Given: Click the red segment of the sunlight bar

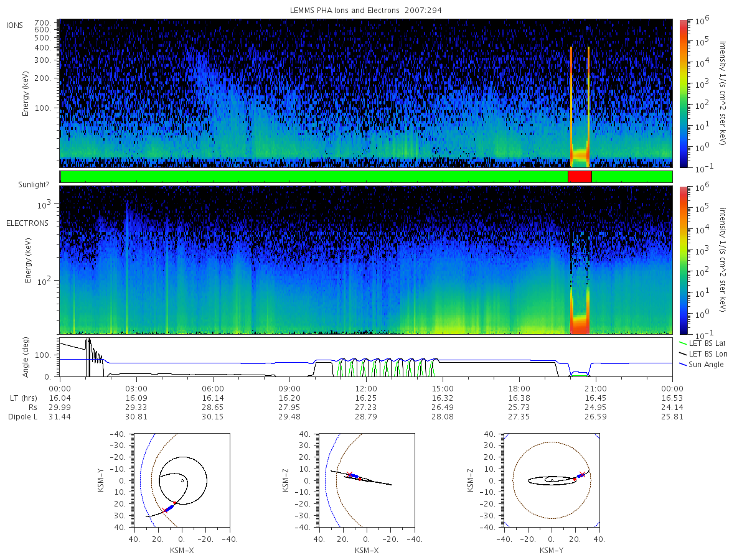Looking at the screenshot, I should 580,177.
